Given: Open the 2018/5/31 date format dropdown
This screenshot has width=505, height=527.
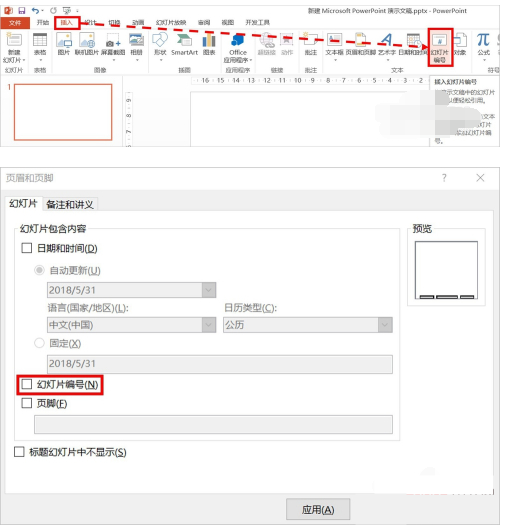Looking at the screenshot, I should (209, 290).
